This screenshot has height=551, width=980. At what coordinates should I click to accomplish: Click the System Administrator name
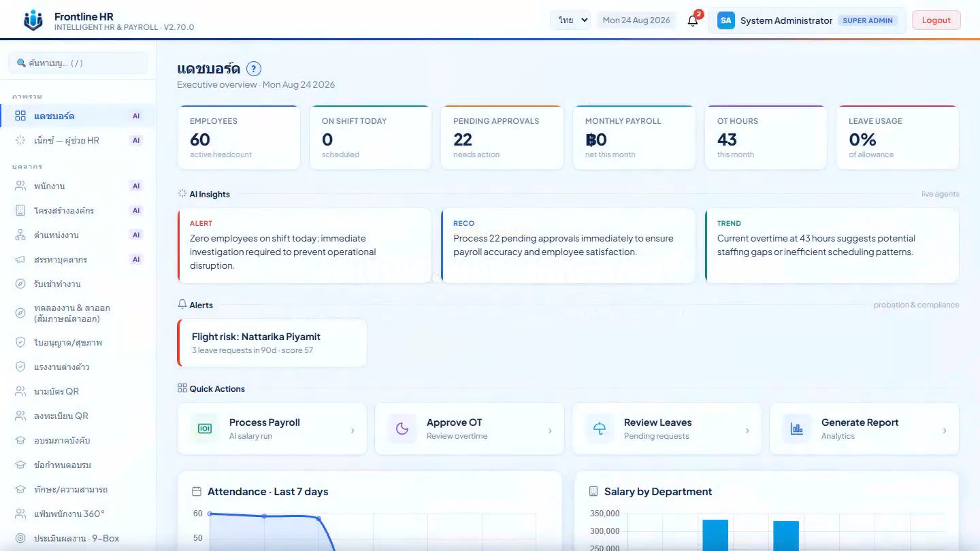click(786, 20)
